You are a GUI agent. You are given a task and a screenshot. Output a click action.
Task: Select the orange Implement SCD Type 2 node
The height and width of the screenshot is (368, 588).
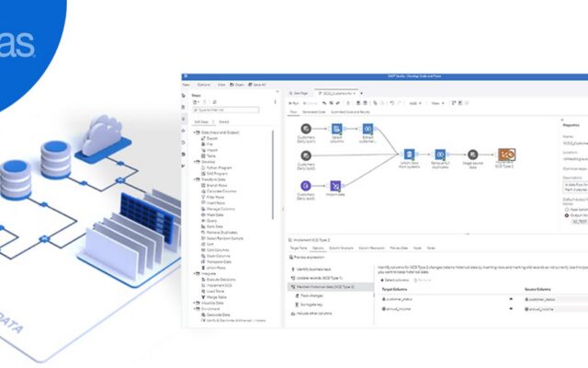pos(506,155)
